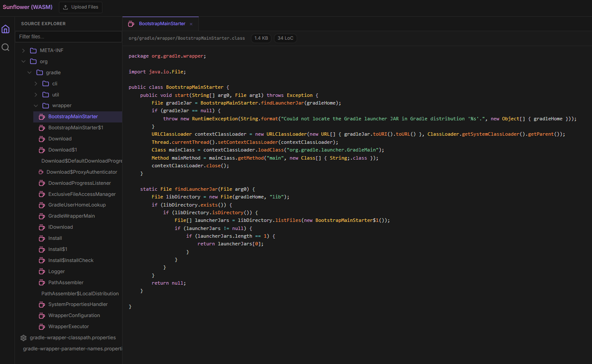Click the gradle folder icon
Viewport: 592px width, 364px height.
pos(40,73)
